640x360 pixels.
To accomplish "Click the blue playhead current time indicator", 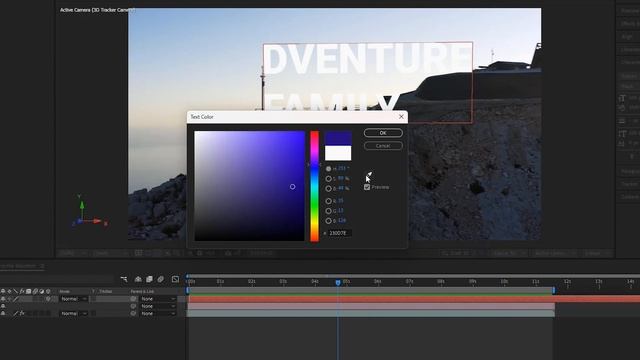I will pos(338,282).
